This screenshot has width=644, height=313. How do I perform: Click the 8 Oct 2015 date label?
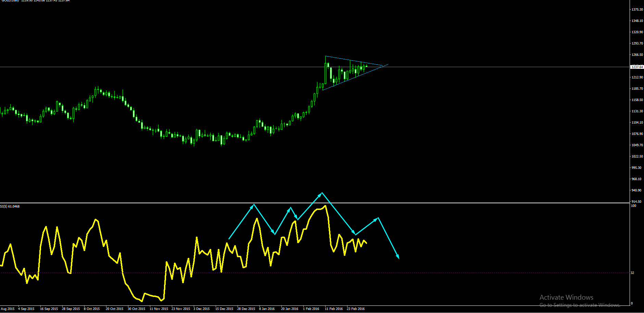point(92,309)
